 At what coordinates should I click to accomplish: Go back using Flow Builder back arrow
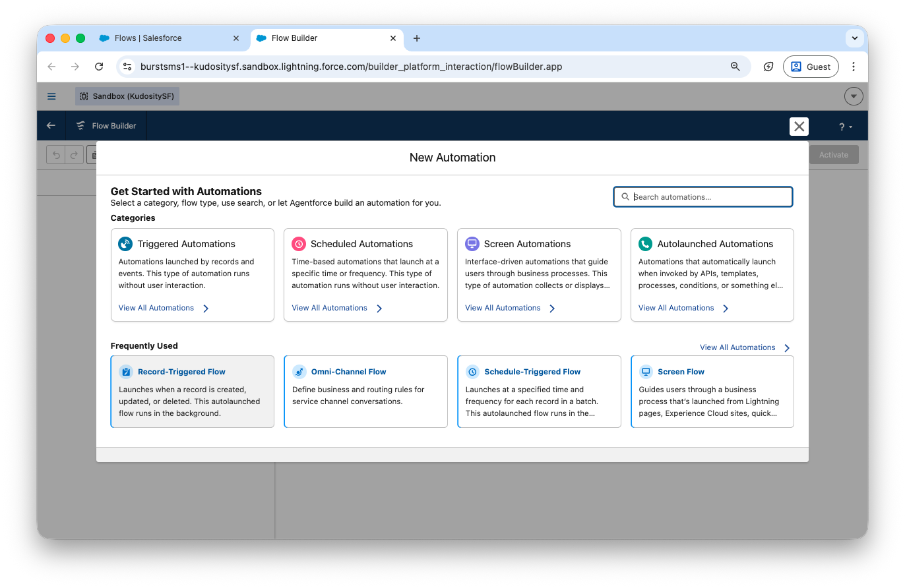click(51, 125)
